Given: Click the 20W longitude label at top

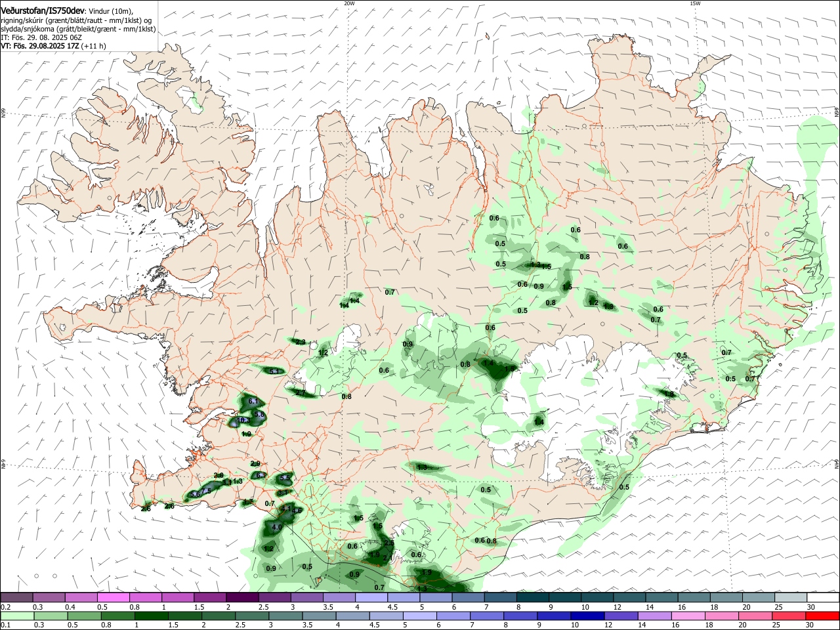Looking at the screenshot, I should coord(349,3).
